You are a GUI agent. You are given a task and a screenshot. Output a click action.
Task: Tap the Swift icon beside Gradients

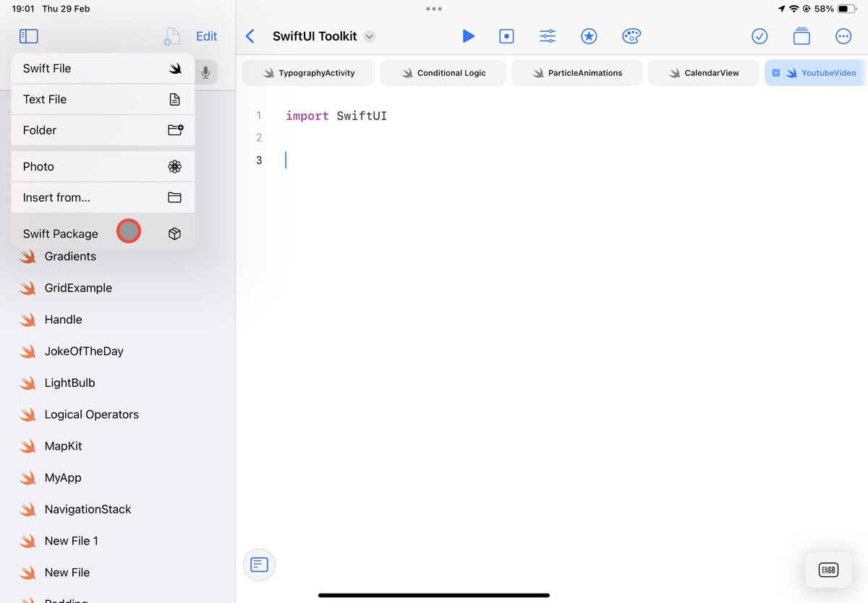(x=27, y=257)
